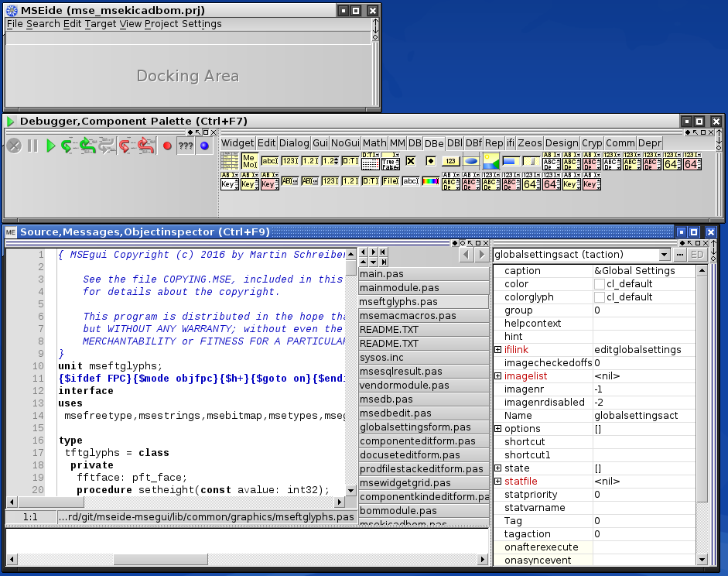Viewport: 728px width, 576px height.
Task: Click the '???' watch button in debugger toolbar
Action: tap(186, 146)
